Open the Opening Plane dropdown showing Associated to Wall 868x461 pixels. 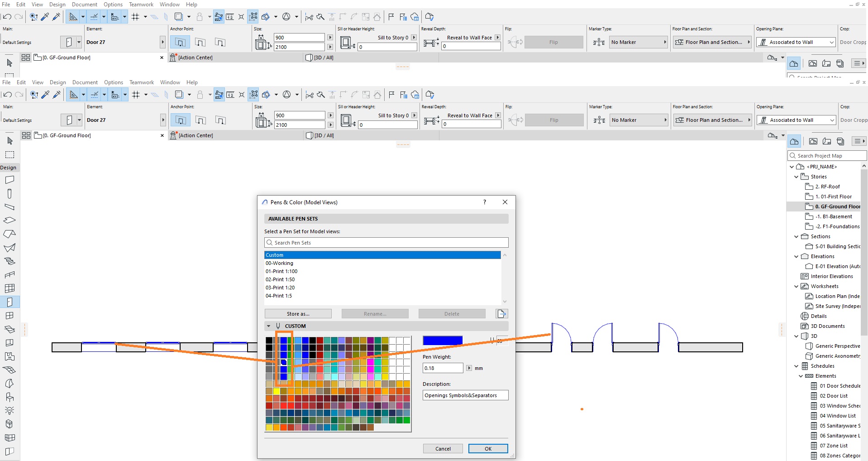(832, 120)
